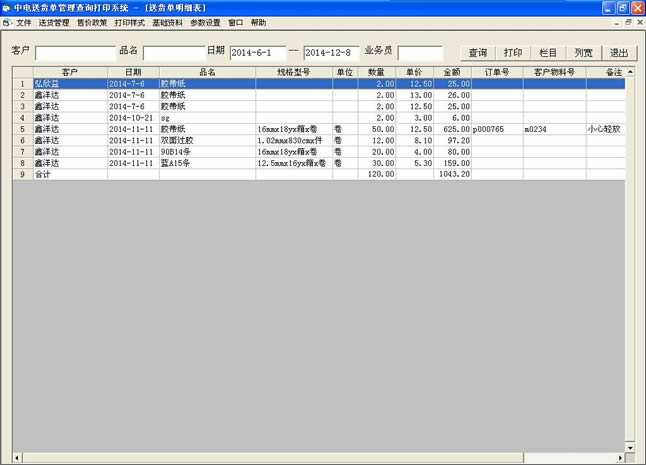
Task: Click the inner window minimize icon
Action: [617, 22]
